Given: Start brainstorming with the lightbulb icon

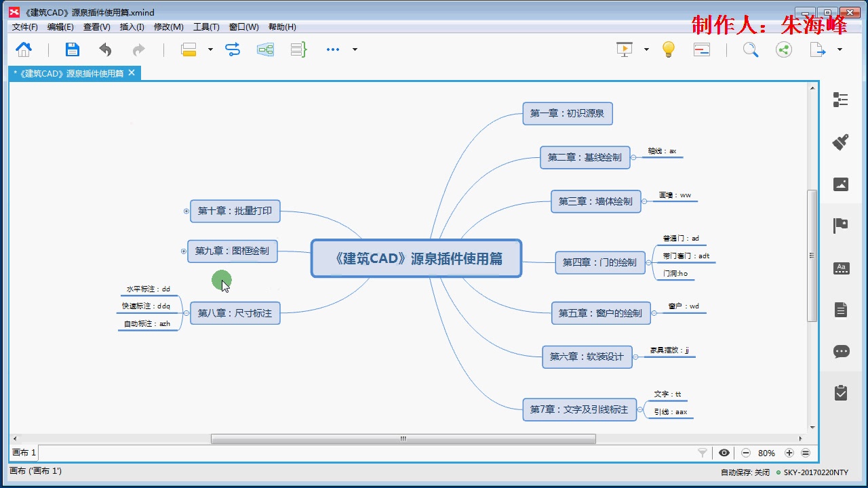Looking at the screenshot, I should [669, 49].
